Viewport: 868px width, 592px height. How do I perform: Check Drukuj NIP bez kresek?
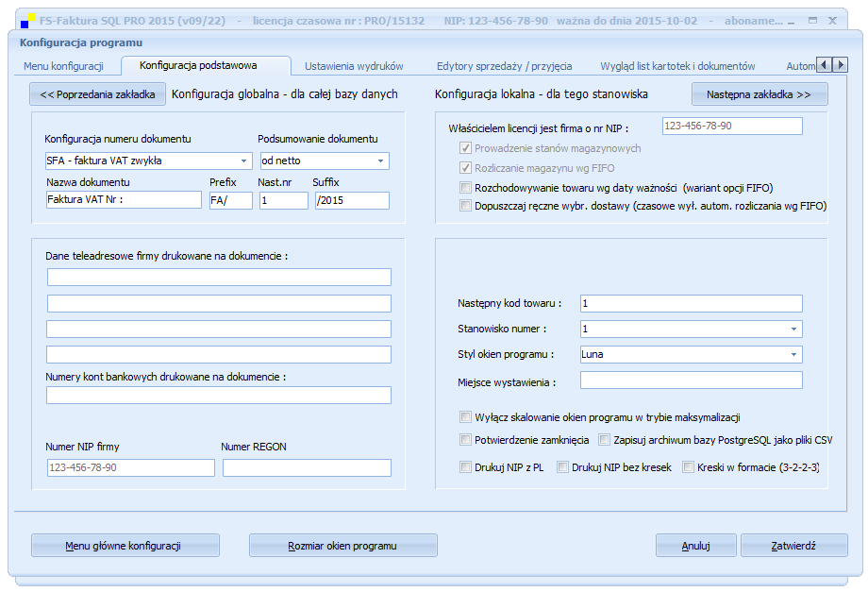click(562, 466)
